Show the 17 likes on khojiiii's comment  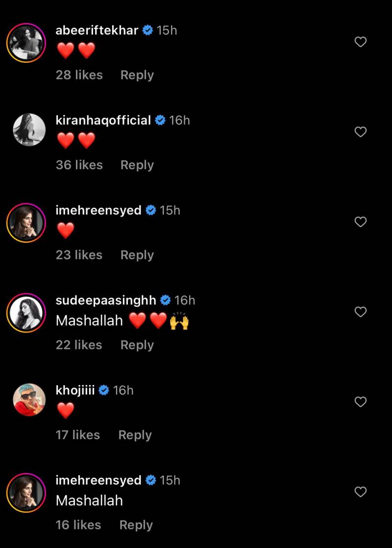click(x=78, y=435)
